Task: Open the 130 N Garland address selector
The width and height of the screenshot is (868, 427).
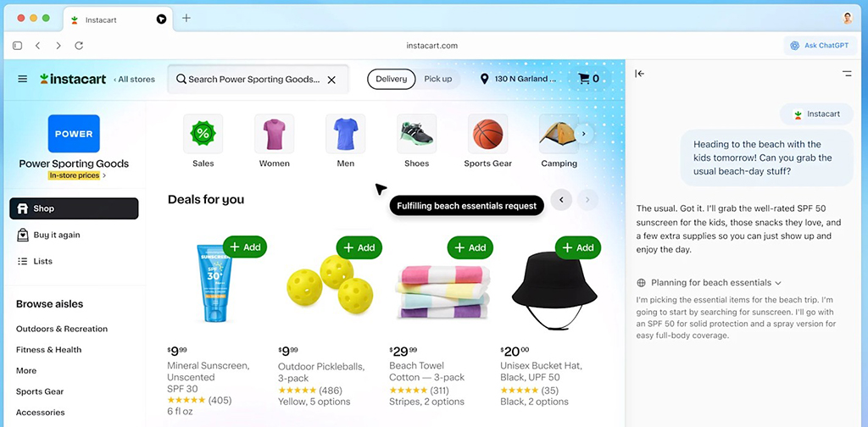Action: (x=519, y=79)
